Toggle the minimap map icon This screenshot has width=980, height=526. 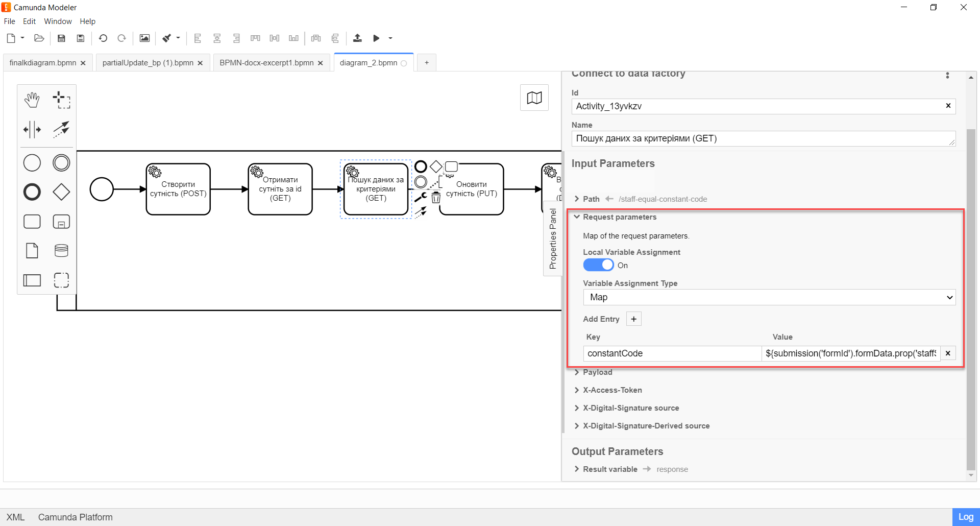click(534, 98)
